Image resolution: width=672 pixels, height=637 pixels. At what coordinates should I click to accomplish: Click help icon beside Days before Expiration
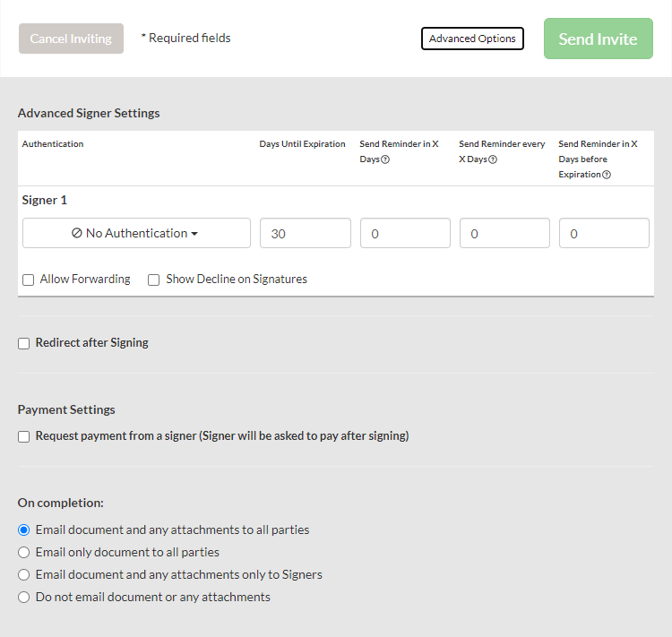(607, 175)
